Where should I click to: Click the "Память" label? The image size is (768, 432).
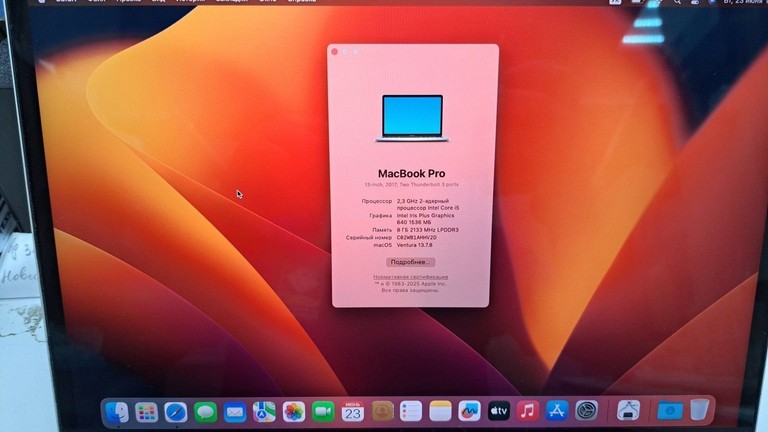point(382,230)
